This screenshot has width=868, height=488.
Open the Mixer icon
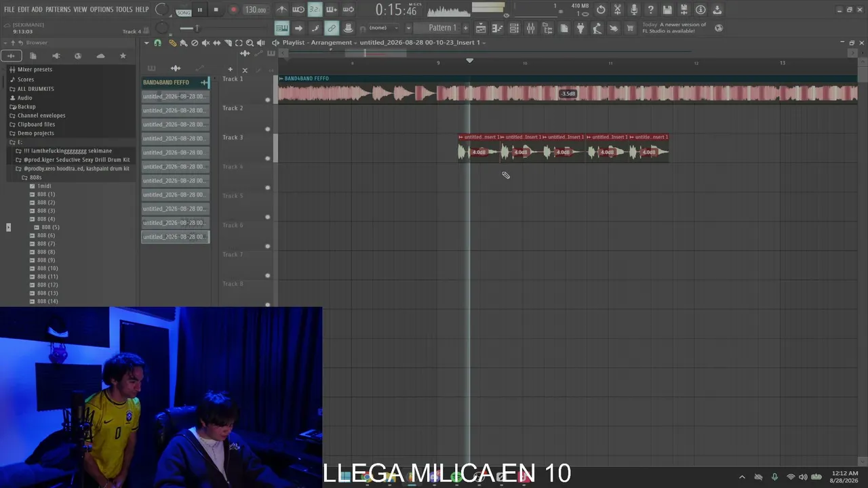click(x=530, y=28)
